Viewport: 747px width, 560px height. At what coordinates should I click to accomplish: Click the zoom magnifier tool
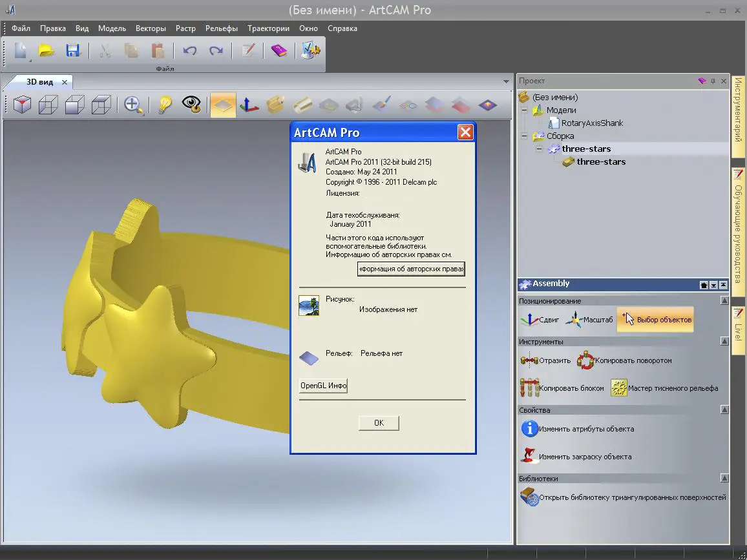coord(134,104)
